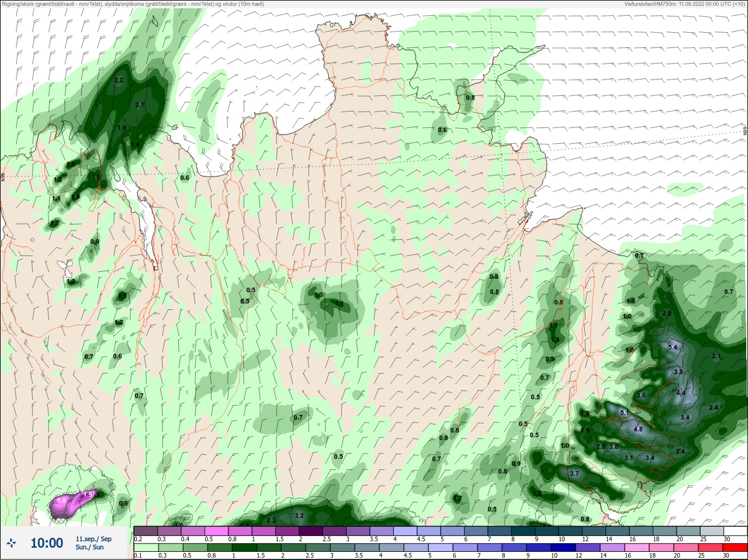Viewport: 748px width, 560px height.
Task: Click the 'Sun./ Sun' weekday text
Action: pos(89,547)
